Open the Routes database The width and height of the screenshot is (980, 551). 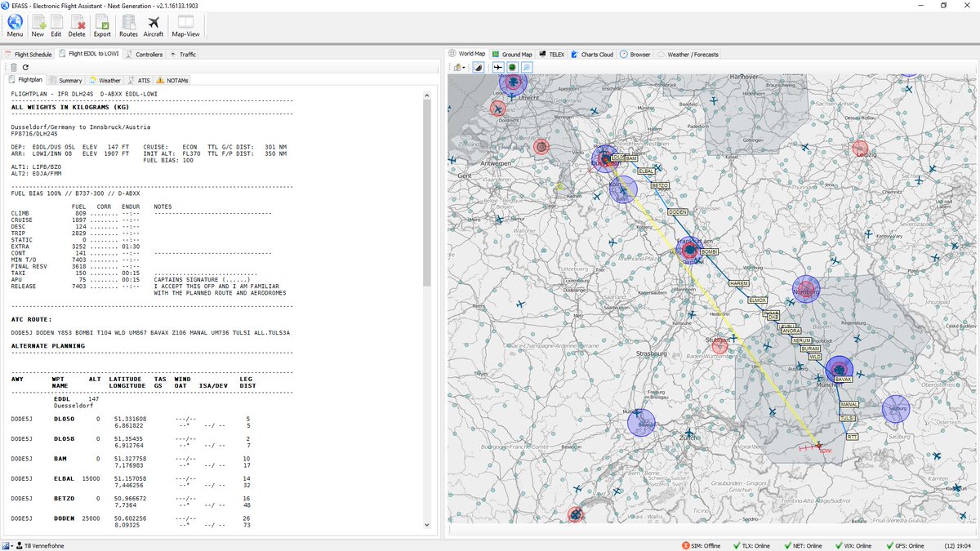(x=128, y=26)
